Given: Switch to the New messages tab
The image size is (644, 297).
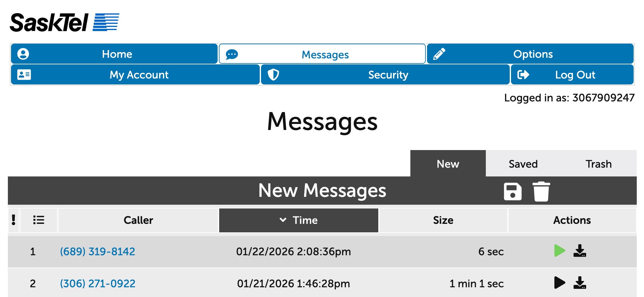Looking at the screenshot, I should pos(448,164).
